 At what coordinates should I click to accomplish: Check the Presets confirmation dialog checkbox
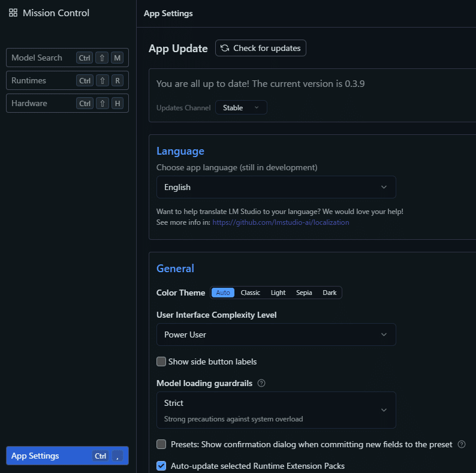161,444
